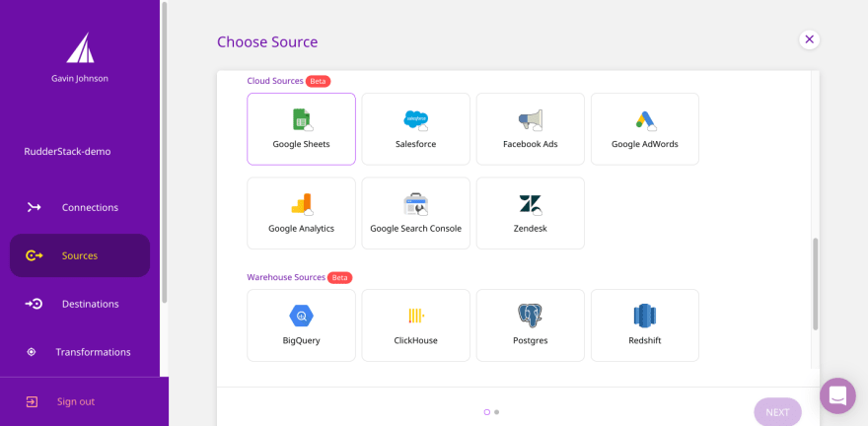
Task: Pick the Redshift warehouse source icon
Action: [x=645, y=316]
